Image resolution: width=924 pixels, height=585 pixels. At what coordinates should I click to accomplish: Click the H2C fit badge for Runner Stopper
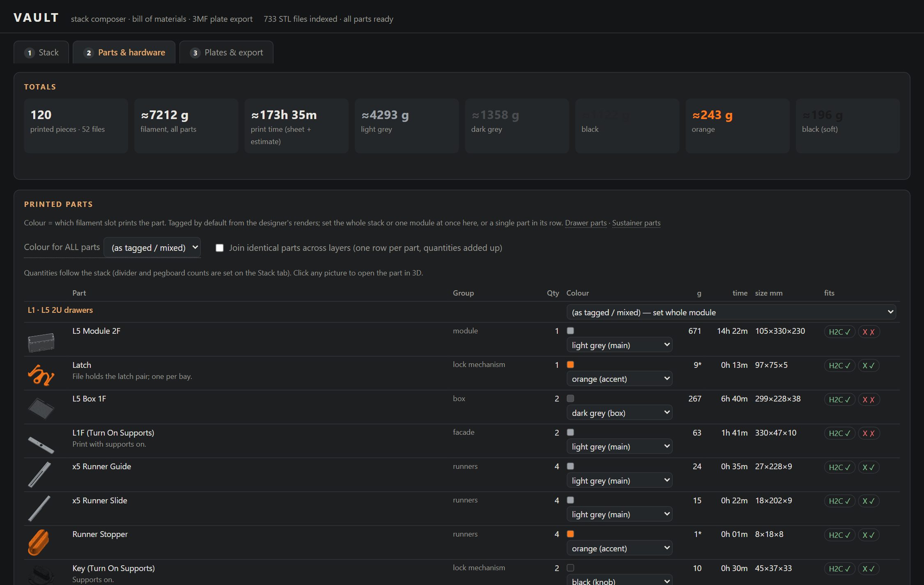[839, 535]
